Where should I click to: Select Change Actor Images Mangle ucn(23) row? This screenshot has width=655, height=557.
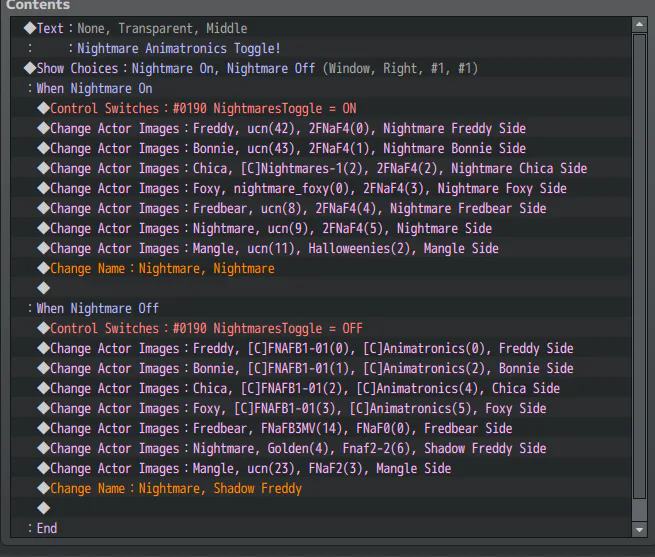coord(321,468)
